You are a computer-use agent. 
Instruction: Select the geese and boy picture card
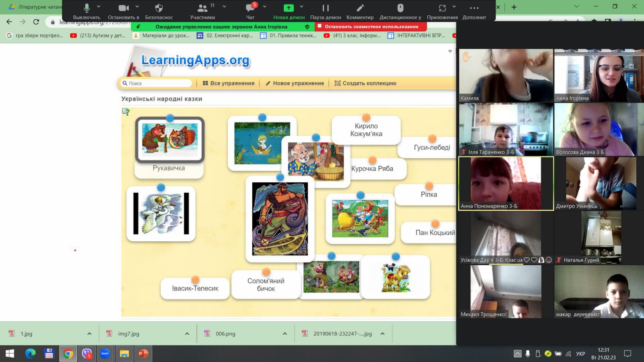coord(161,214)
